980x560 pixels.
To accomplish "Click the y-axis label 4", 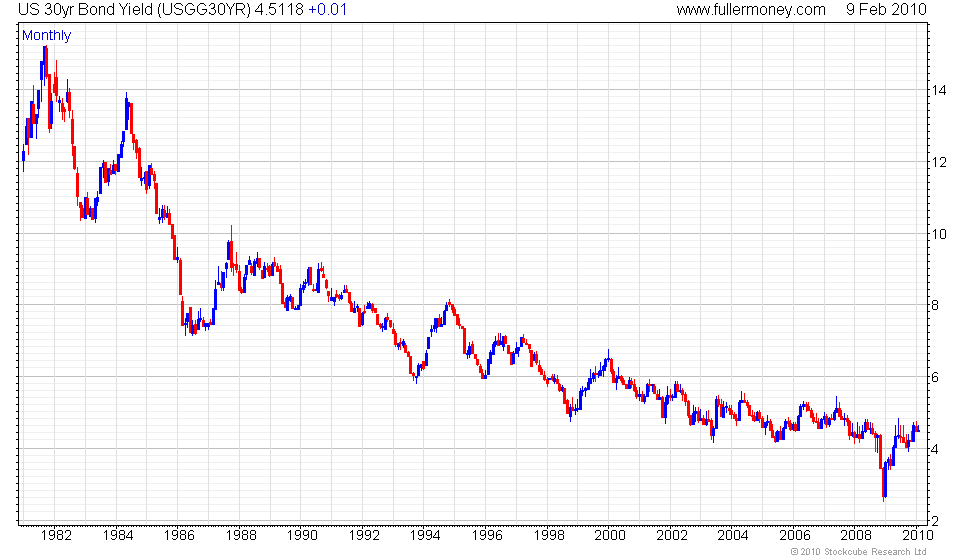I will [935, 449].
